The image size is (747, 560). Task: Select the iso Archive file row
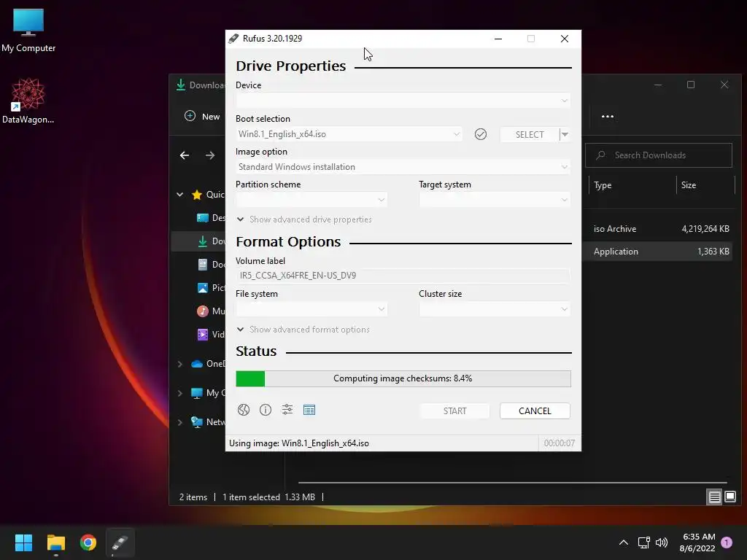tap(659, 229)
